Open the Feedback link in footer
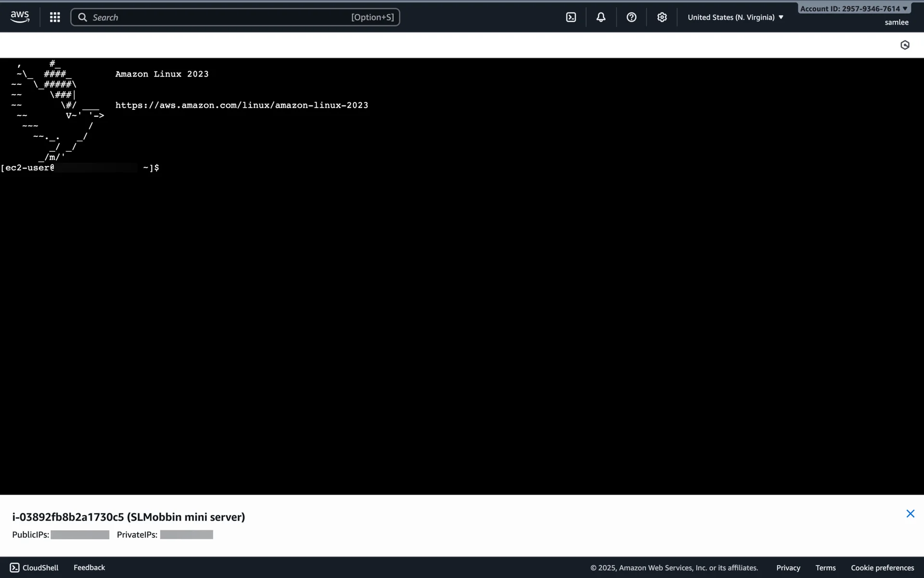The width and height of the screenshot is (924, 578). click(x=89, y=567)
